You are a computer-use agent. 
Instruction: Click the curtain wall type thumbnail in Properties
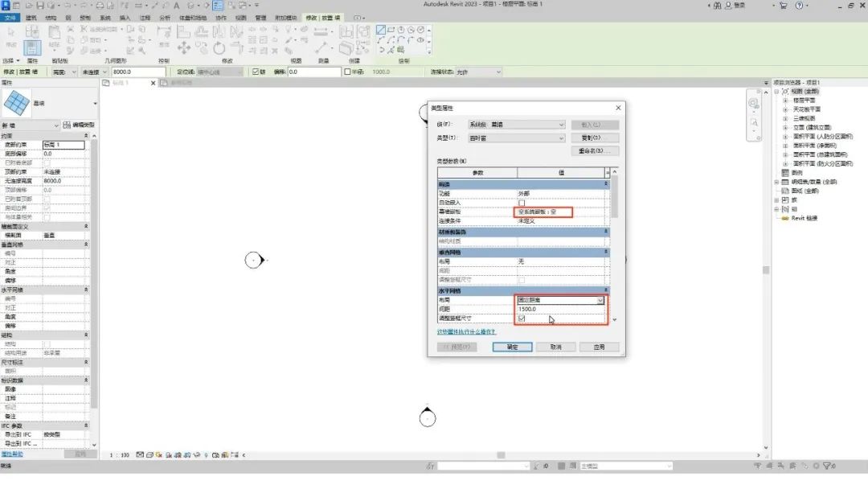[x=17, y=103]
